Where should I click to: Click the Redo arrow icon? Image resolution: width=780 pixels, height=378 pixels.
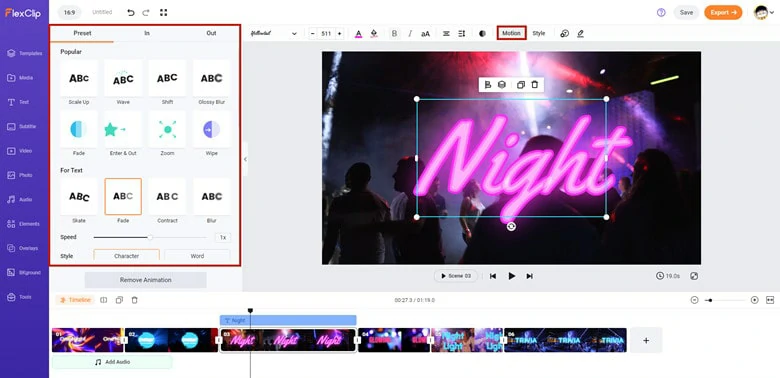point(146,12)
